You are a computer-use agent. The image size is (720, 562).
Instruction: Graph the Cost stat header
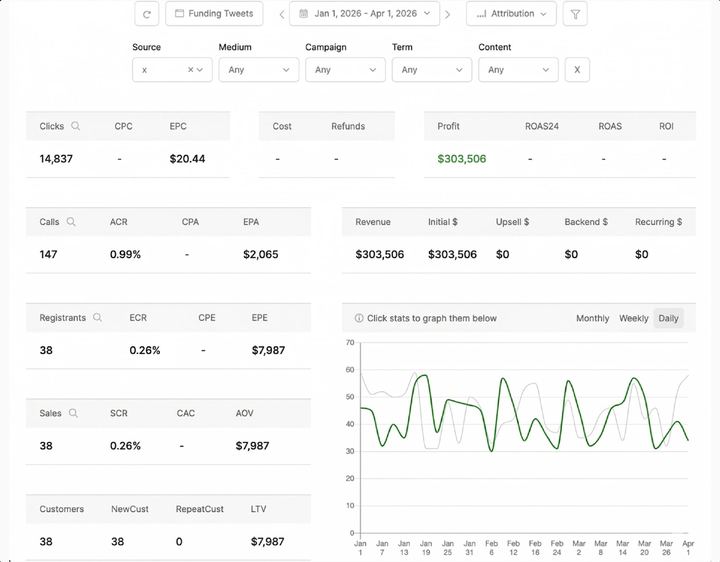click(x=282, y=126)
